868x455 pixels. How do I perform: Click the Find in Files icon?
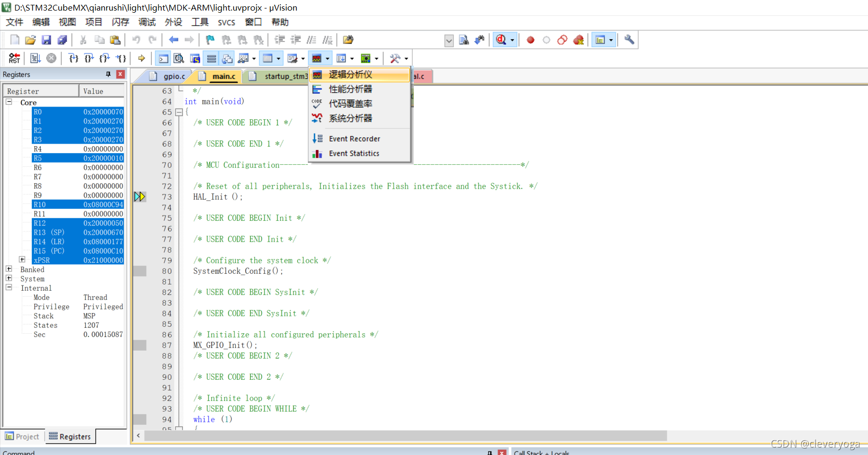tap(348, 40)
